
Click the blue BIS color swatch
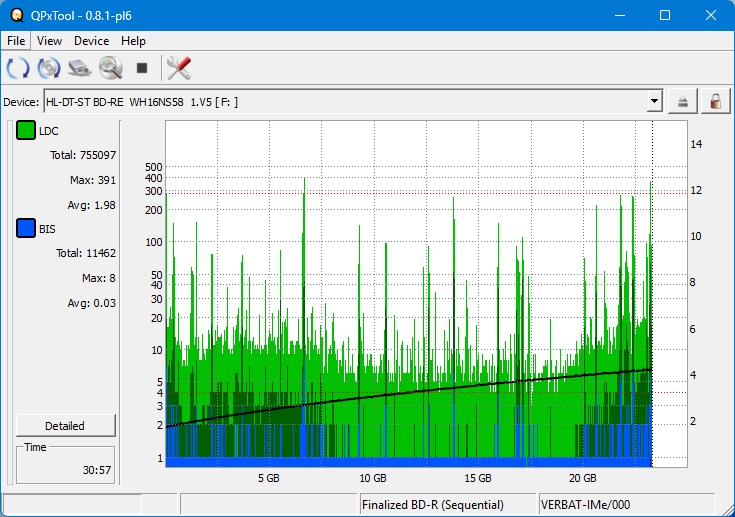pyautogui.click(x=25, y=229)
